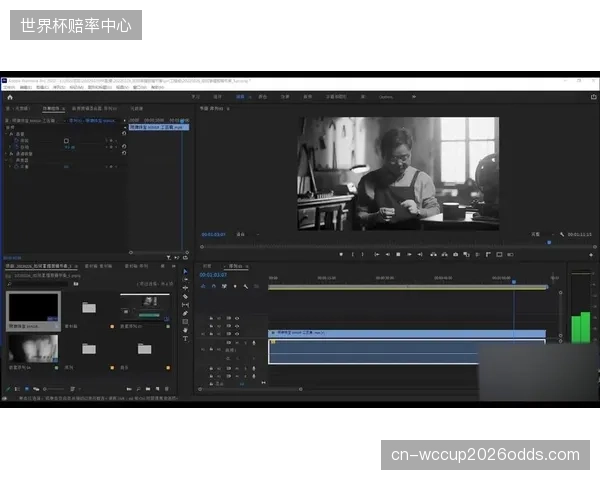Screen dimensions: 600x480
Task: Select the Type tool
Action: pos(186,338)
